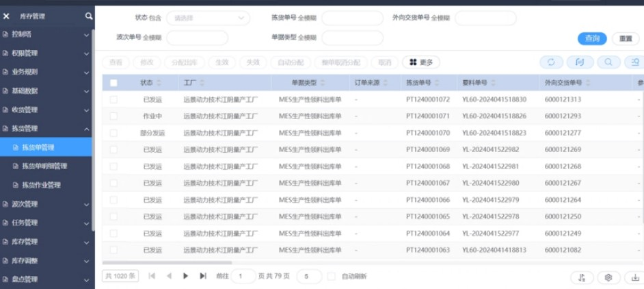Click the magnifier search icon above table
This screenshot has height=289, width=644.
(x=607, y=62)
